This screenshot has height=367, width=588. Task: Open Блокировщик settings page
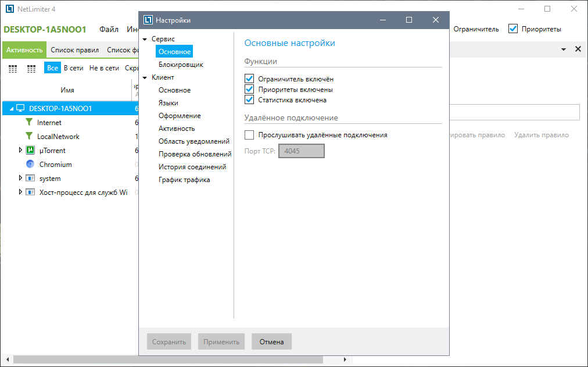coord(181,65)
